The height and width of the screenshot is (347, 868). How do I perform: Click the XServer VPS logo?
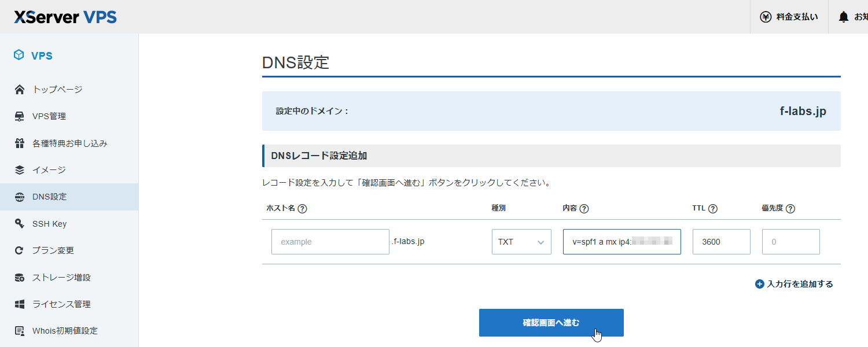pos(65,17)
